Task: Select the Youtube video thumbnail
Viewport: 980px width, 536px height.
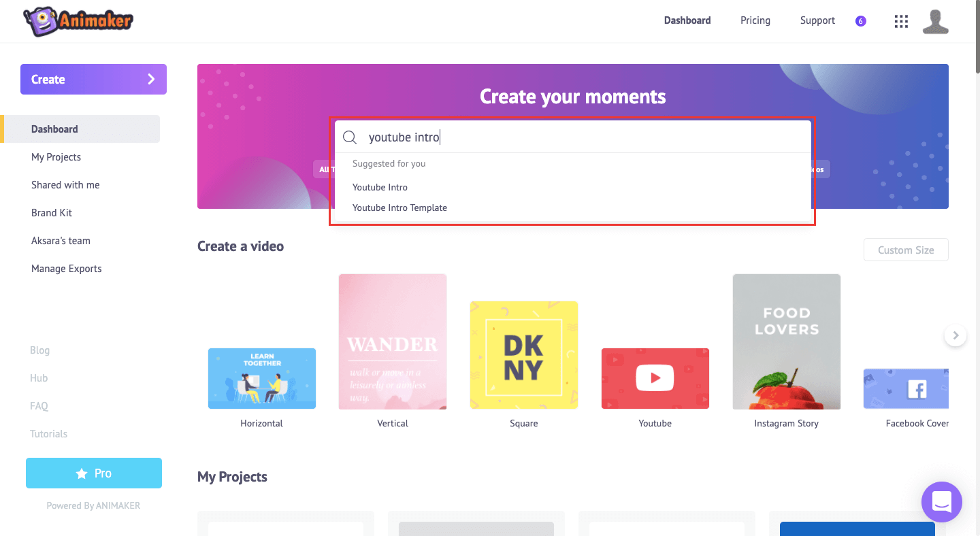Action: click(x=655, y=378)
